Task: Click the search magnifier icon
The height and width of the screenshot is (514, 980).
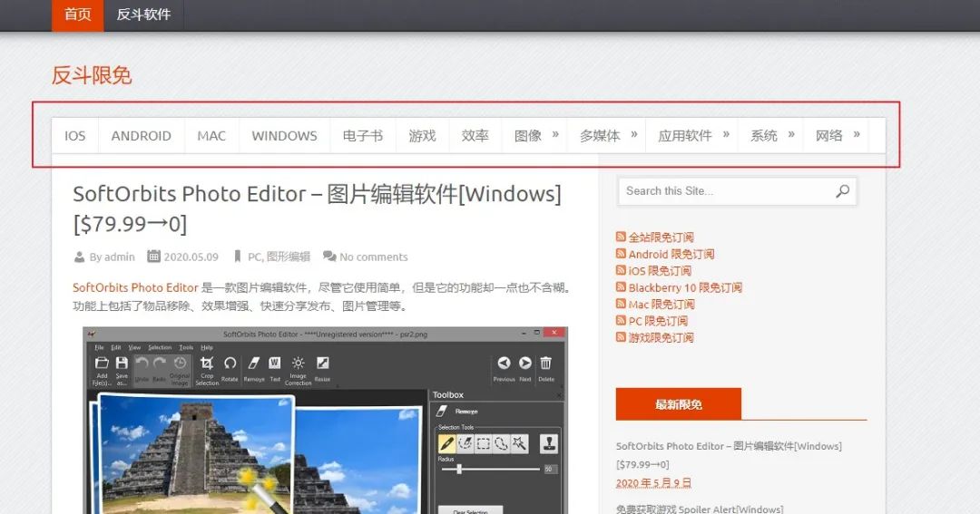Action: pos(842,191)
